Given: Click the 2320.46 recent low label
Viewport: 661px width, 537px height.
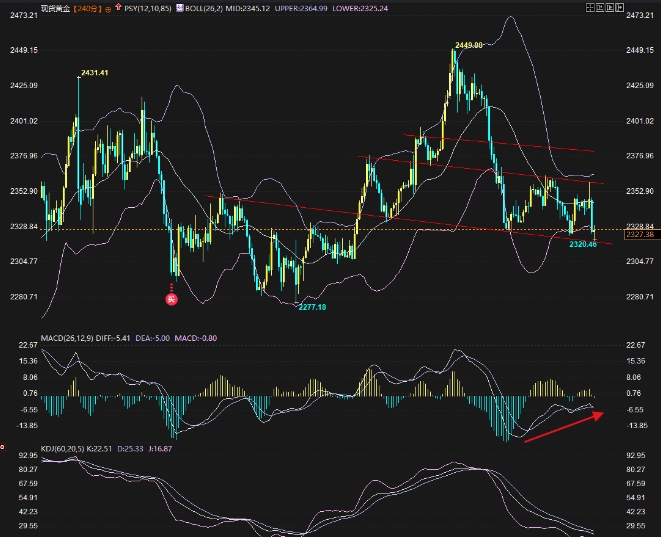Looking at the screenshot, I should coord(583,244).
